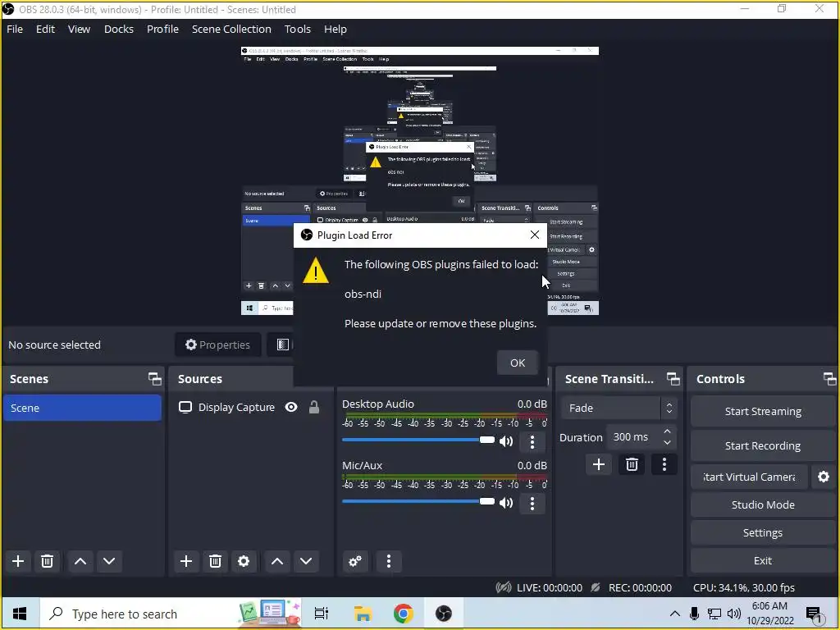Open Windows Start menu
Image resolution: width=840 pixels, height=630 pixels.
(20, 614)
